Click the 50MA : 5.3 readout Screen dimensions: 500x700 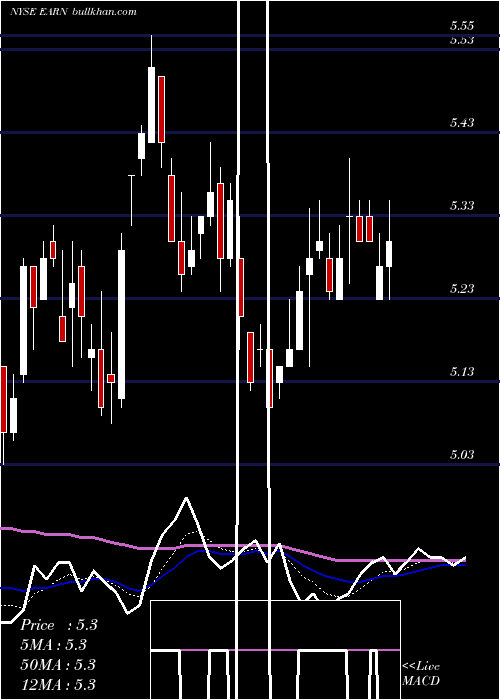[x=58, y=665]
